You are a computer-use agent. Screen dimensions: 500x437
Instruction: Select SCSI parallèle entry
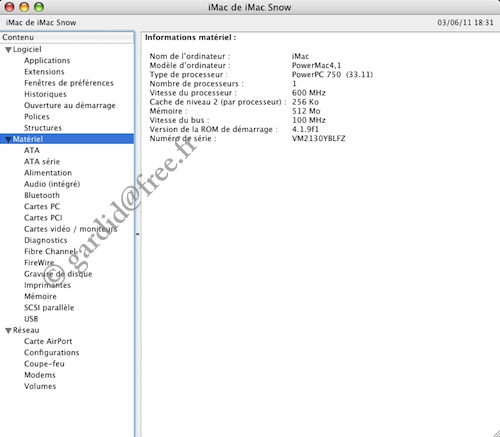[x=49, y=308]
